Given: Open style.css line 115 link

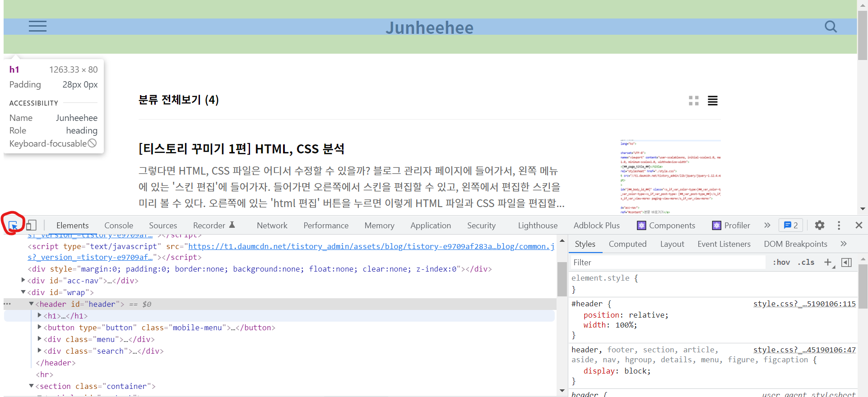Looking at the screenshot, I should click(804, 304).
